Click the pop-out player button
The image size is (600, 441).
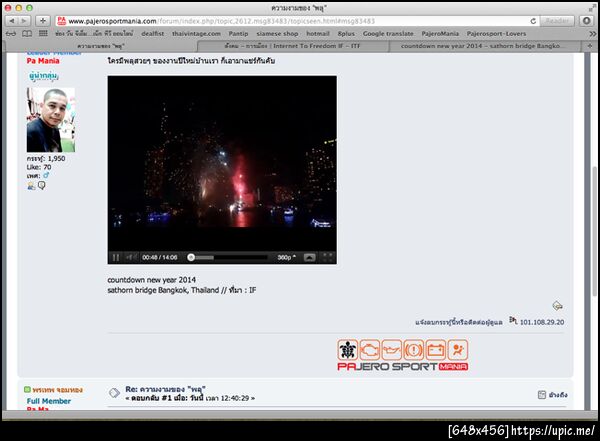(x=310, y=257)
